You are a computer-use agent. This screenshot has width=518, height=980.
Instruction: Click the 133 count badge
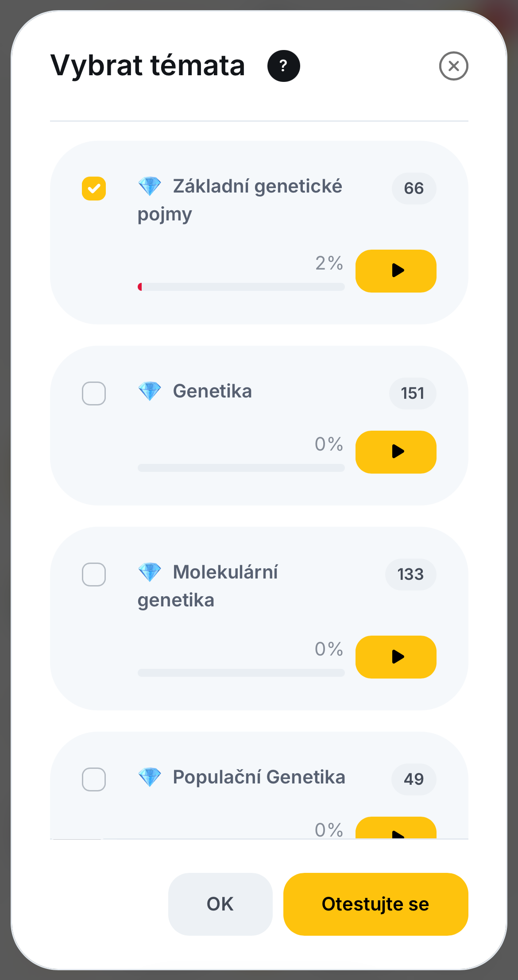[x=411, y=574]
